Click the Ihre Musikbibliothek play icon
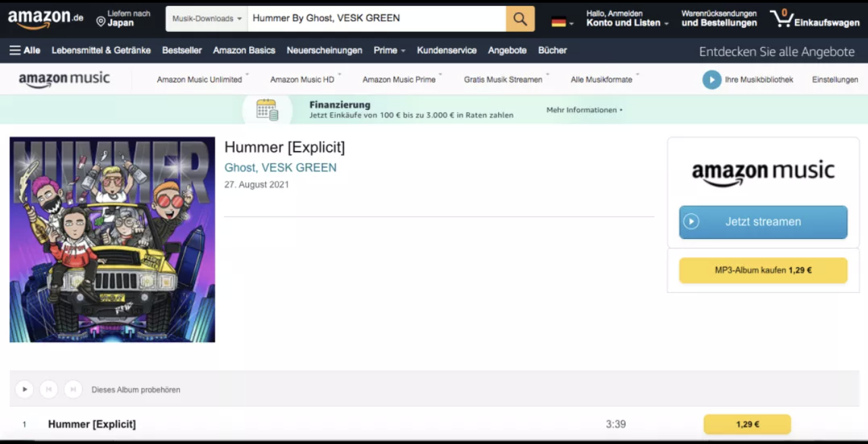868x444 pixels. [x=711, y=80]
